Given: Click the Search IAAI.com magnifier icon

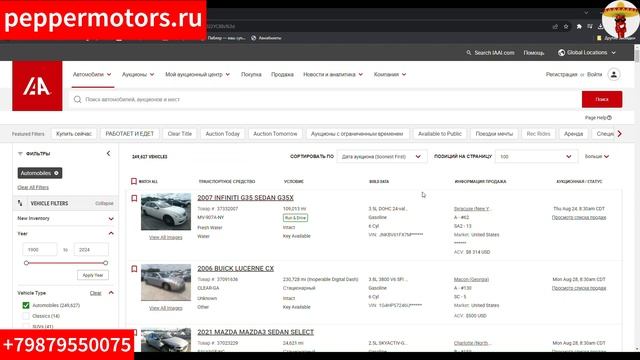Looking at the screenshot, I should 469,53.
